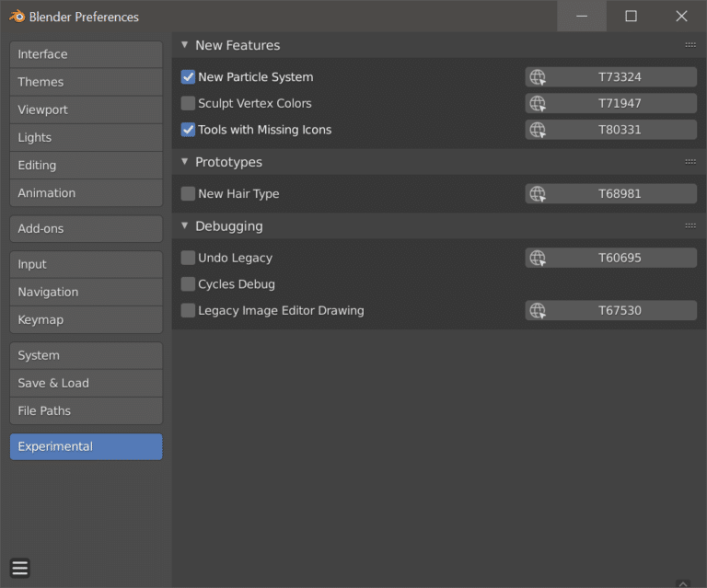
Task: Open task link T80331
Action: tap(611, 130)
